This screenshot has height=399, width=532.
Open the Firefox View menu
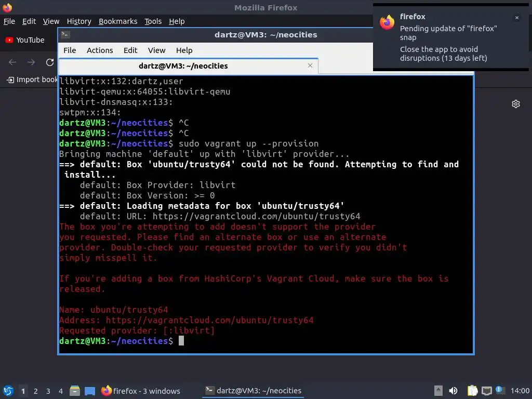pos(51,21)
